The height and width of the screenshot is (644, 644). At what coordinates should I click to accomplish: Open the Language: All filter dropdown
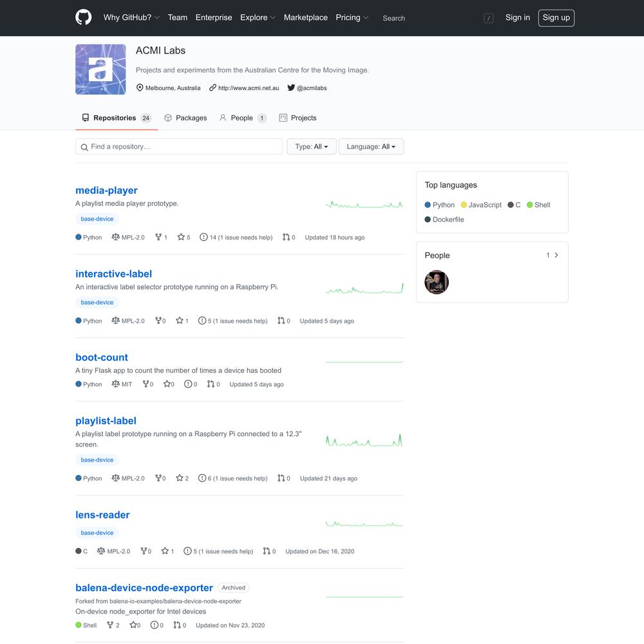[x=371, y=147]
